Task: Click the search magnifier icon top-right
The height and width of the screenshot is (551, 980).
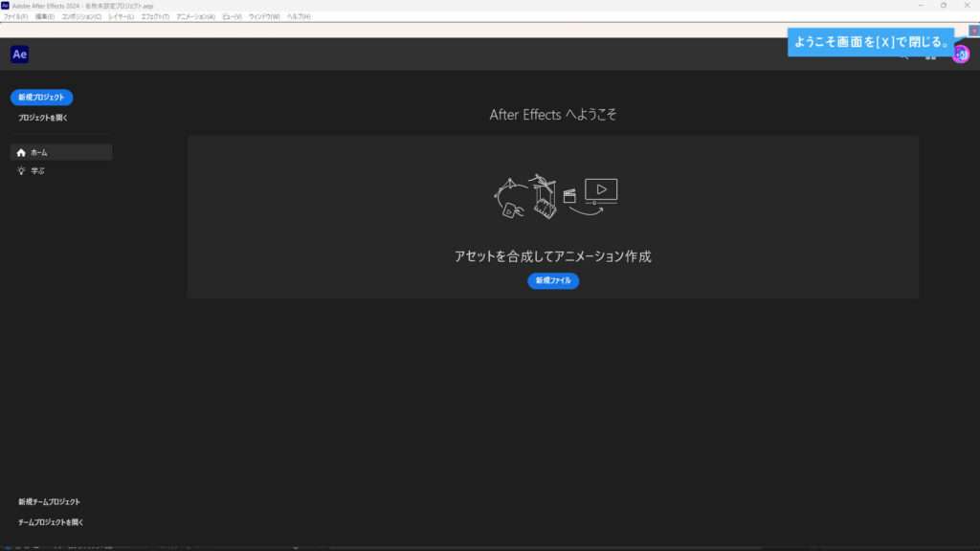Action: tap(902, 55)
